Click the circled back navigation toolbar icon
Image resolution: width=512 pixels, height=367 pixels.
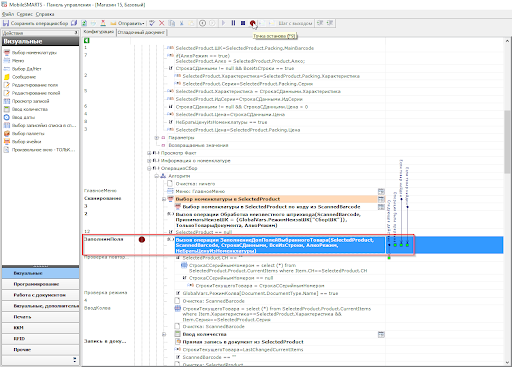pos(202,23)
